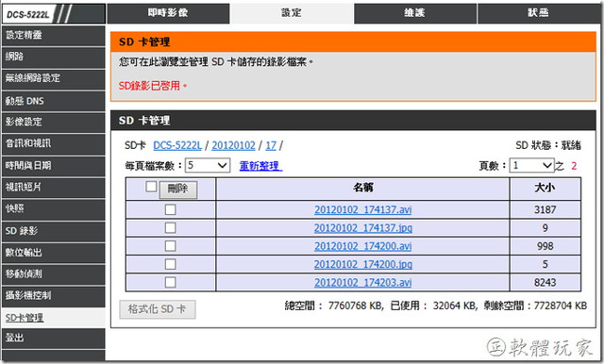
Task: Check the box for 20120102_174137.avi
Action: [x=170, y=209]
